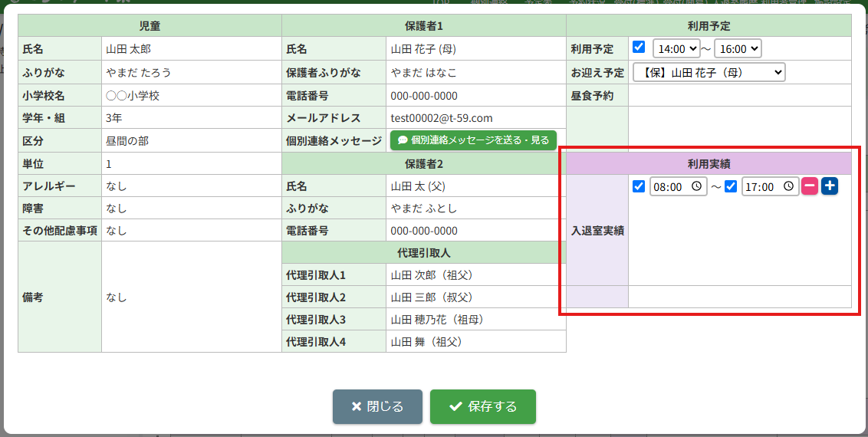Click the blue plus button to add time entry
The height and width of the screenshot is (437, 868).
(830, 186)
